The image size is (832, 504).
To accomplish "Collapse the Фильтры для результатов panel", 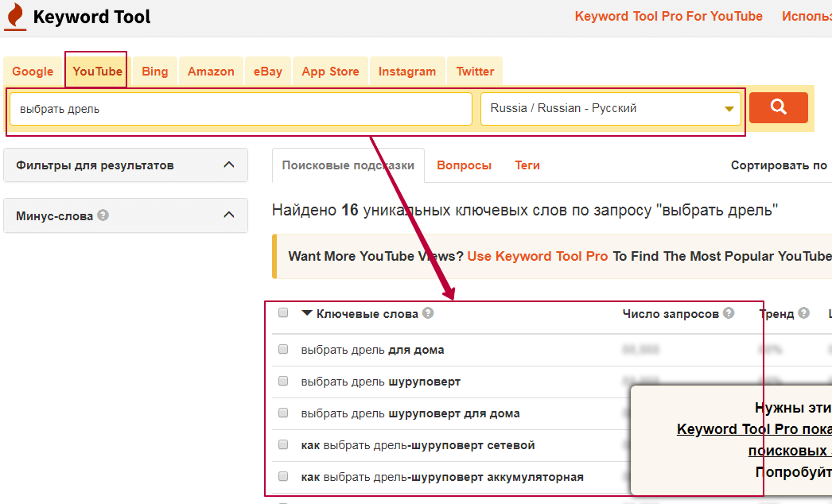I will pyautogui.click(x=228, y=165).
